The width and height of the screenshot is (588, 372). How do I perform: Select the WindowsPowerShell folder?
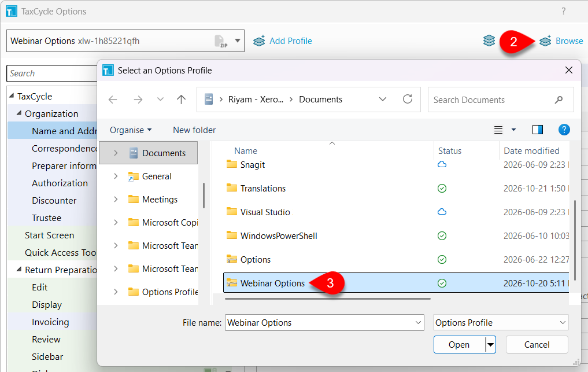coord(279,235)
